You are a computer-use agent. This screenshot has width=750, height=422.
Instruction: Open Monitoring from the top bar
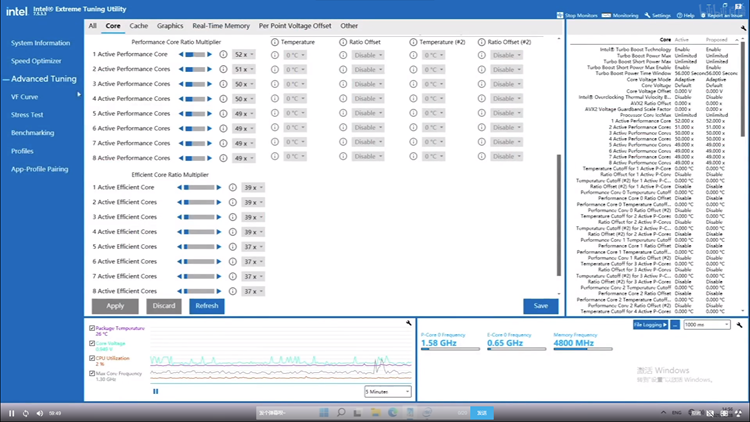pyautogui.click(x=620, y=15)
